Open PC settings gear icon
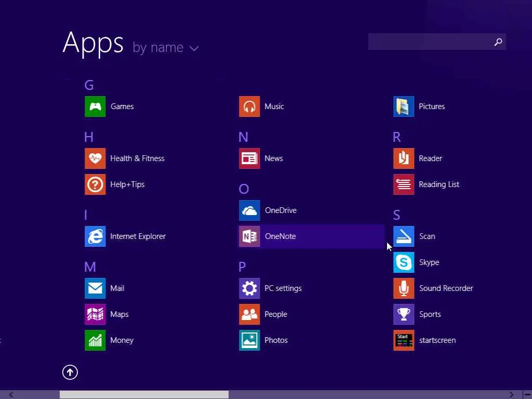This screenshot has width=532, height=399. pyautogui.click(x=249, y=288)
